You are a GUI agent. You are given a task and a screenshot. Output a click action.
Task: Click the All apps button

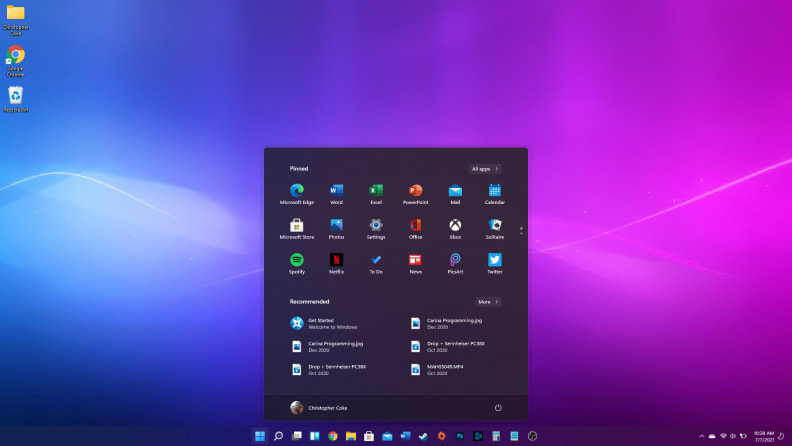click(x=485, y=169)
